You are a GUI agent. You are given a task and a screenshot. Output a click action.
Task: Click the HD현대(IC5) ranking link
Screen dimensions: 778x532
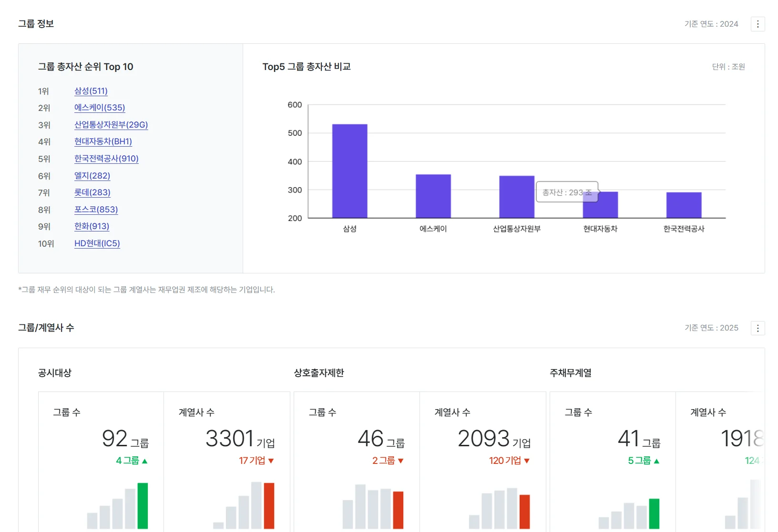(x=97, y=243)
